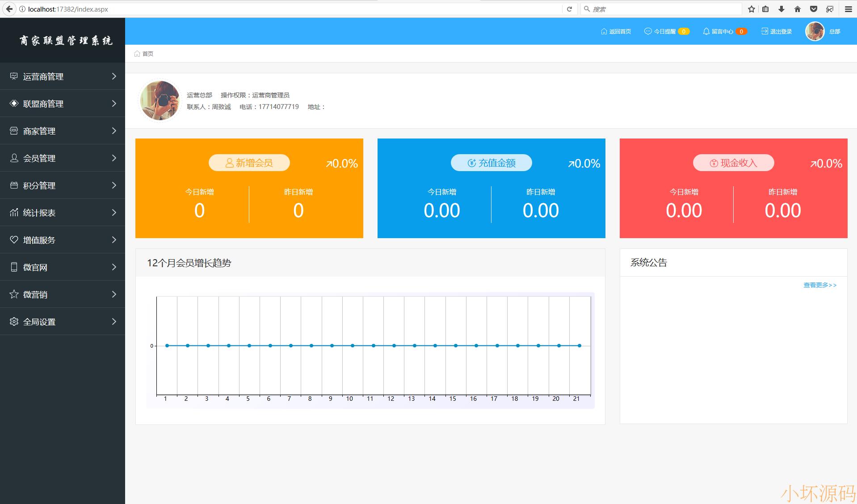The image size is (857, 504).
Task: Click the 积分管理 icon in sidebar
Action: (14, 185)
